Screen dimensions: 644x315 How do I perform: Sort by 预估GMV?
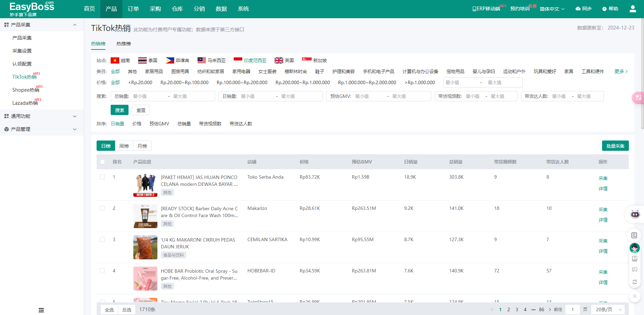[159, 124]
